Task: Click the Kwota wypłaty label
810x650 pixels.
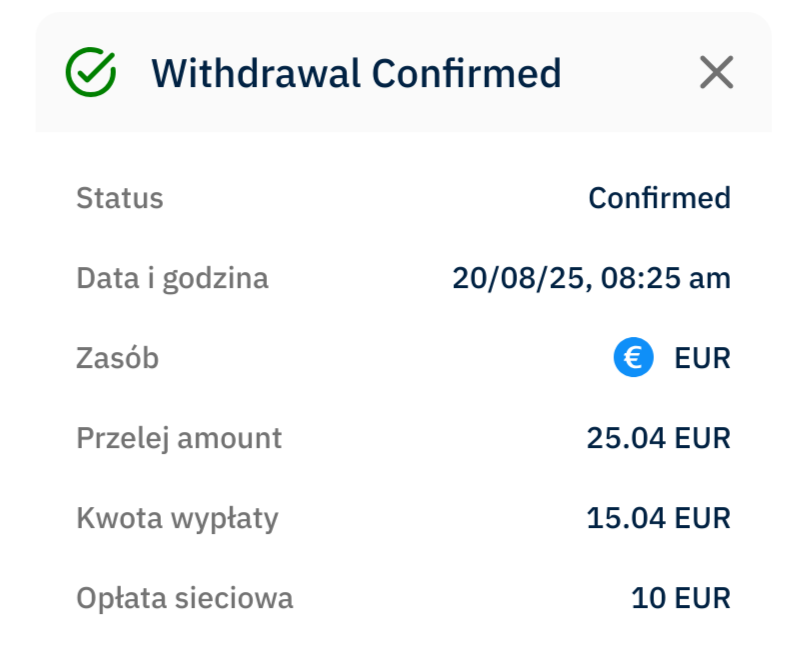Action: pyautogui.click(x=178, y=518)
